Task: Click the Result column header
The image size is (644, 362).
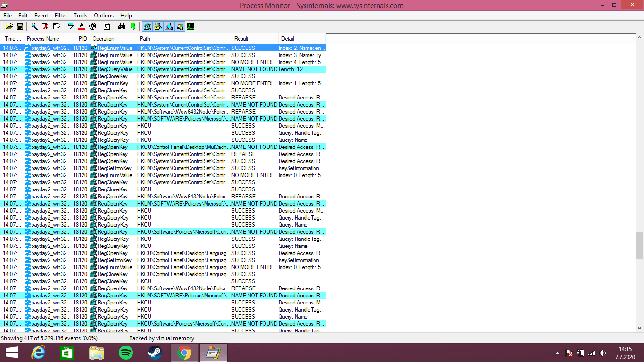Action: pos(255,39)
